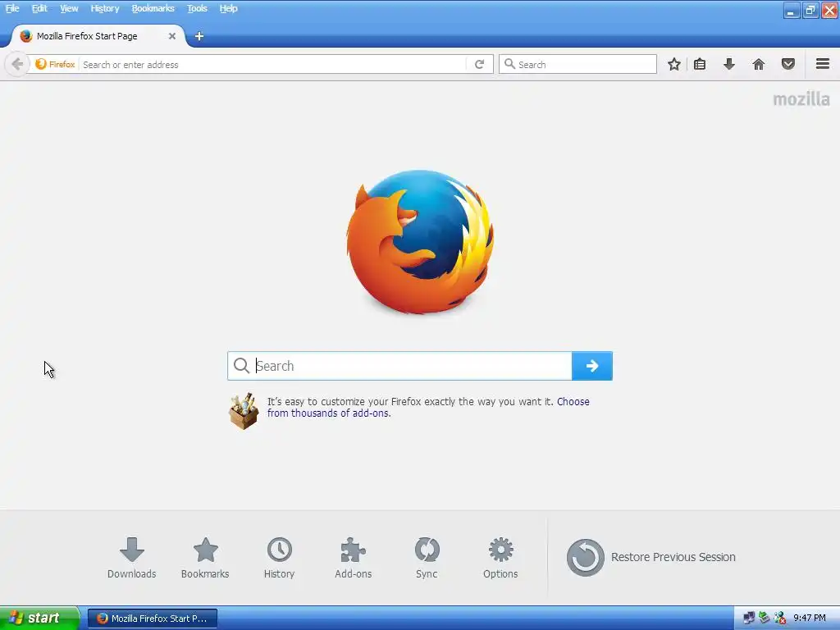The width and height of the screenshot is (840, 630).
Task: Open a new tab with plus button
Action: [199, 36]
